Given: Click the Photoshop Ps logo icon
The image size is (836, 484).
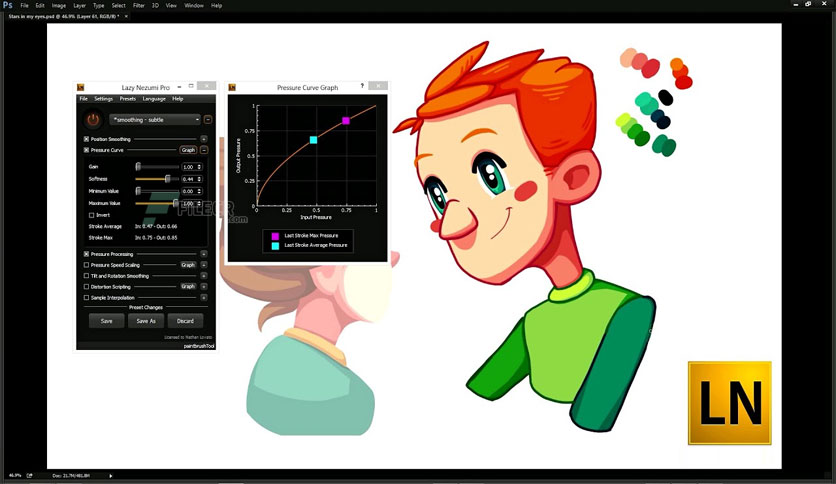Looking at the screenshot, I should point(7,5).
